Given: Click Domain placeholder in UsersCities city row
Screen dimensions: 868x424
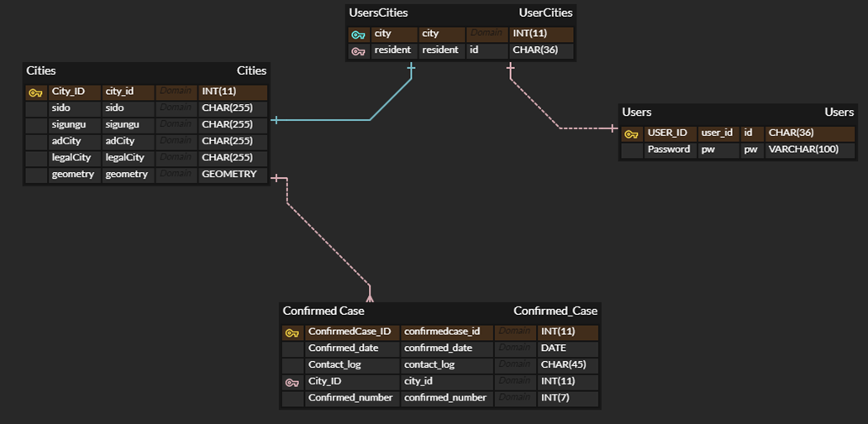Looking at the screenshot, I should tap(487, 34).
